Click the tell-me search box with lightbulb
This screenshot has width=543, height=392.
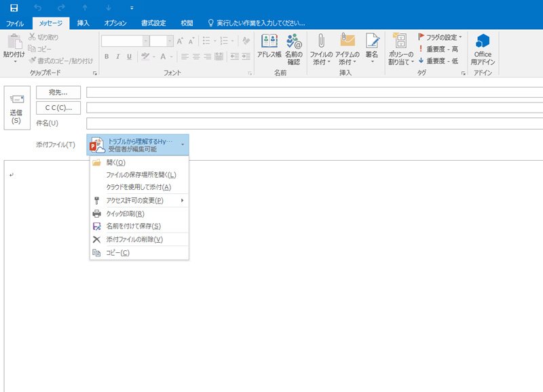(257, 23)
